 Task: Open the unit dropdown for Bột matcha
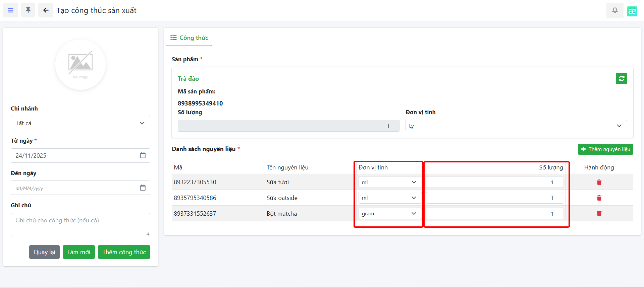pos(389,214)
